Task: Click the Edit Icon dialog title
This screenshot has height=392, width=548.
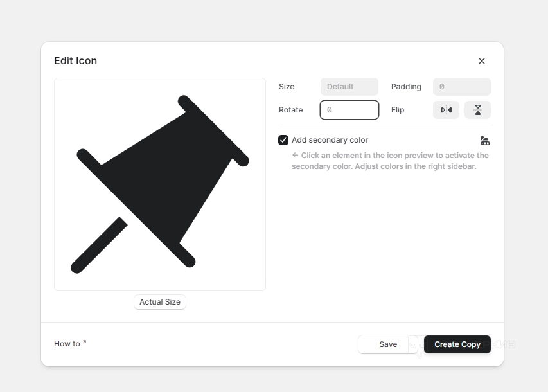Action: click(75, 61)
